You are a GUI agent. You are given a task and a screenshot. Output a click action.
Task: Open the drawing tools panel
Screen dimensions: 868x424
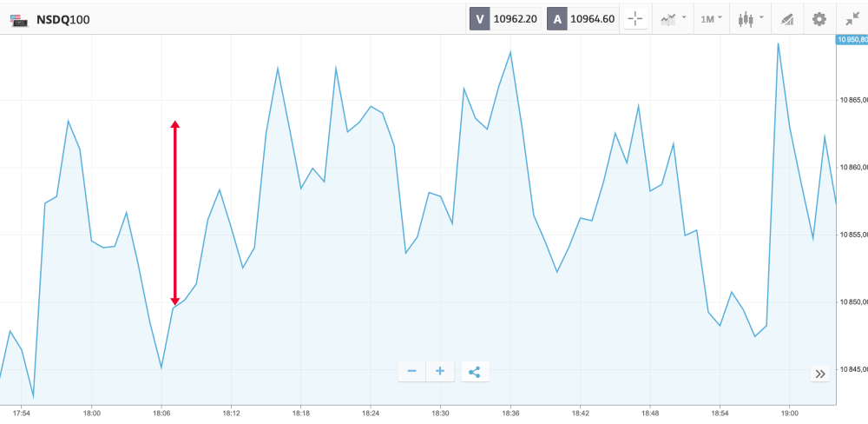point(786,18)
